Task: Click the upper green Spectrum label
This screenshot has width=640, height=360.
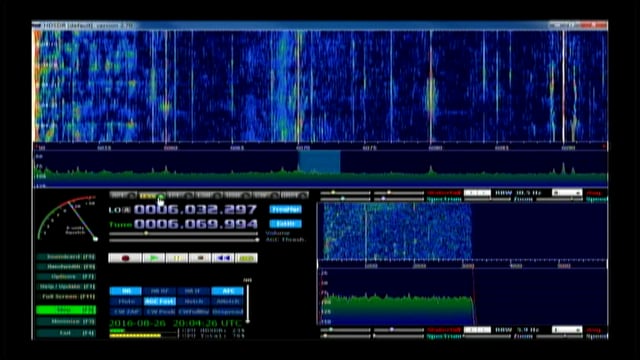Action: click(x=444, y=199)
